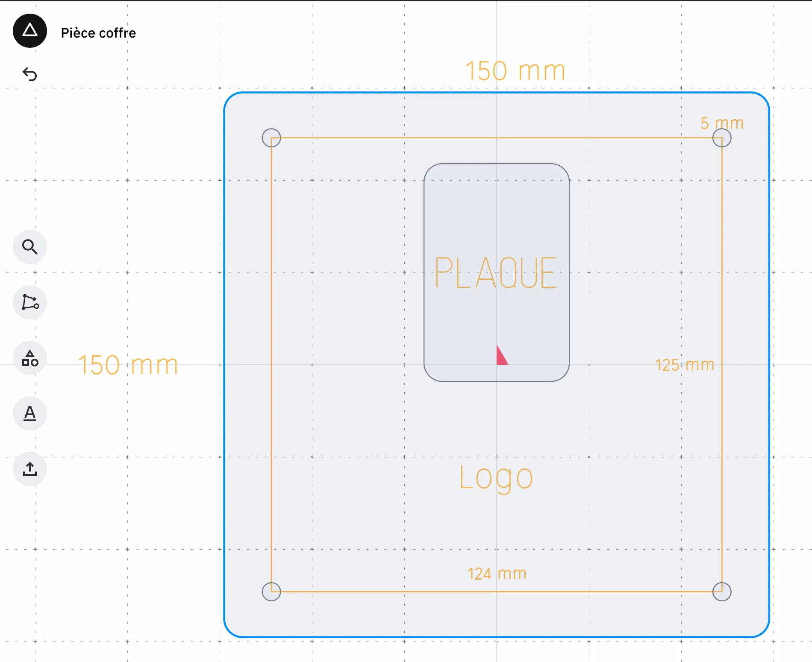This screenshot has height=662, width=812.
Task: Click the 5 mm hole dimension label
Action: click(722, 123)
